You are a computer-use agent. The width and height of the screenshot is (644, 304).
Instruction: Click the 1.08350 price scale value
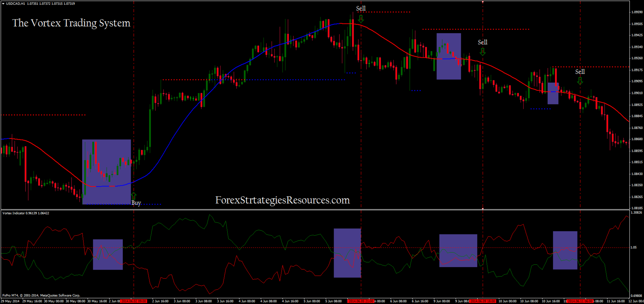637,185
